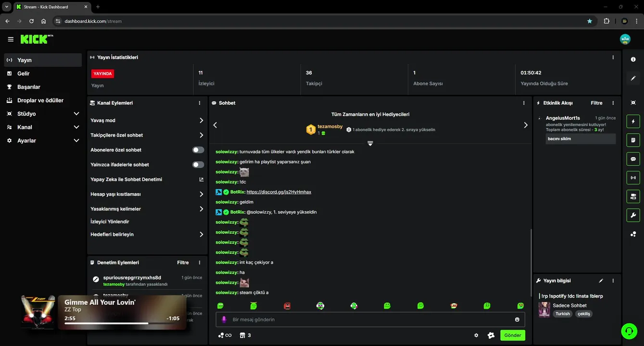Show next gifter leaderboard slide
Screen dimensions: 644x346
525,125
